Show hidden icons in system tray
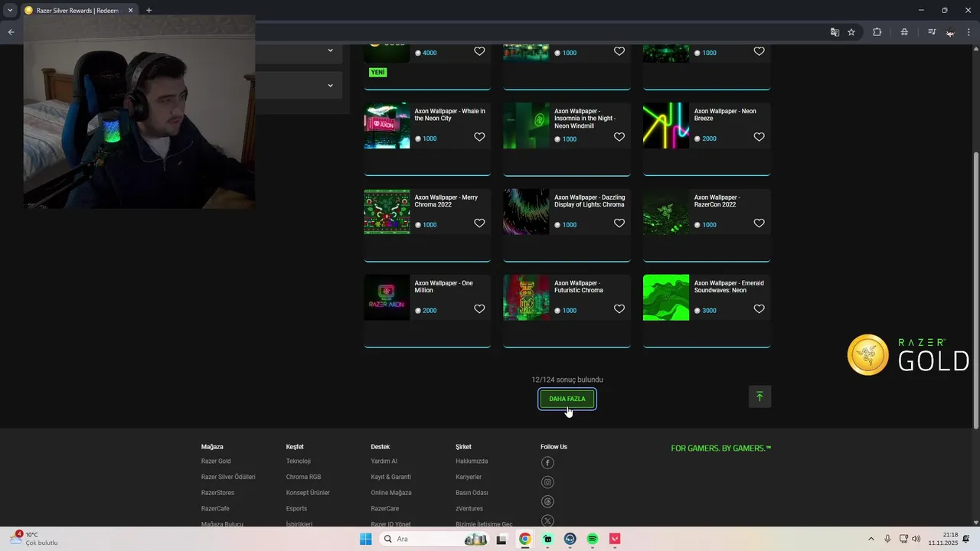This screenshot has width=980, height=551. (871, 539)
